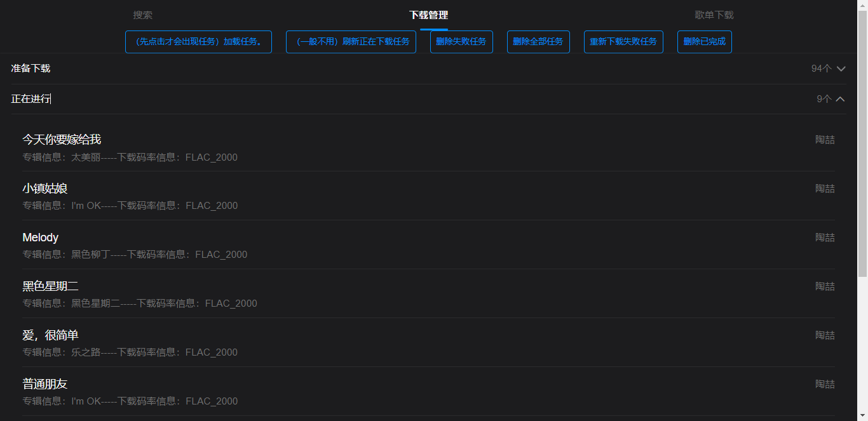Select the song Melody
The height and width of the screenshot is (421, 868).
[x=41, y=237]
